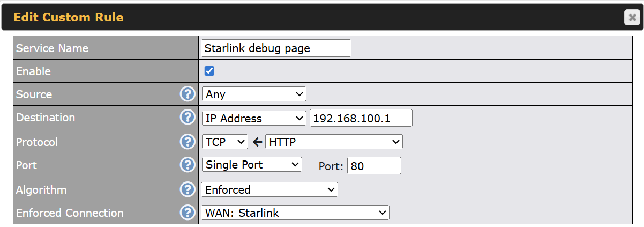Expand the Single Port dropdown
644x227 pixels.
[252, 165]
